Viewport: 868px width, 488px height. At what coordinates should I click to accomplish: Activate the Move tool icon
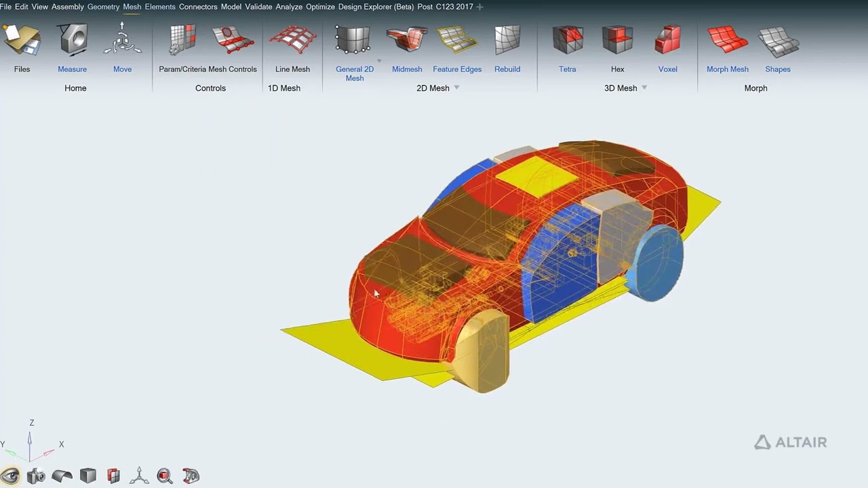click(x=123, y=40)
